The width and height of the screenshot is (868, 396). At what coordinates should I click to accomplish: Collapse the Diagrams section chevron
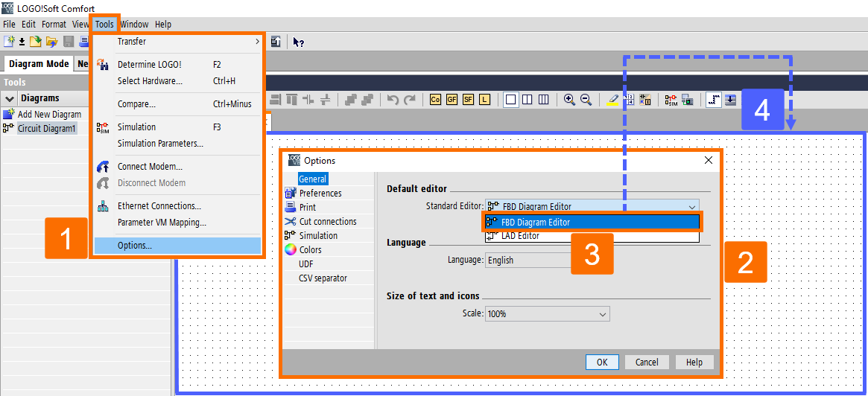(x=10, y=98)
